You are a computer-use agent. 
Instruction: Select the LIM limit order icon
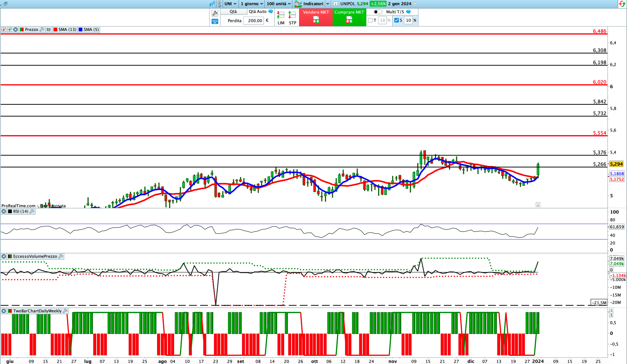(x=281, y=18)
